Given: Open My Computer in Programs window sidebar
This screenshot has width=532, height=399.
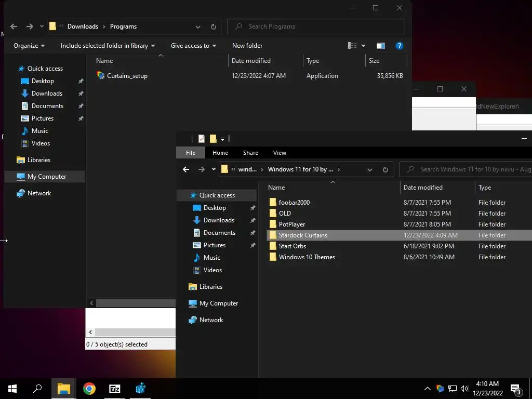Looking at the screenshot, I should click(x=46, y=177).
